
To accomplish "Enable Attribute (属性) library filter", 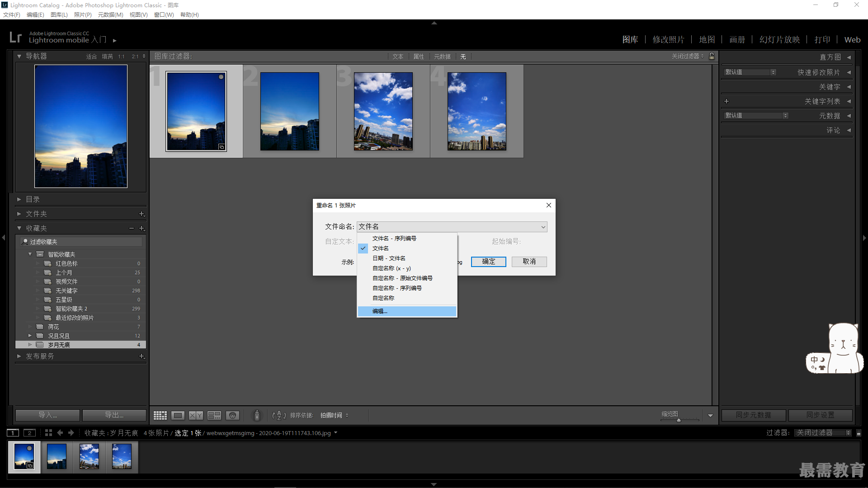I will click(419, 56).
